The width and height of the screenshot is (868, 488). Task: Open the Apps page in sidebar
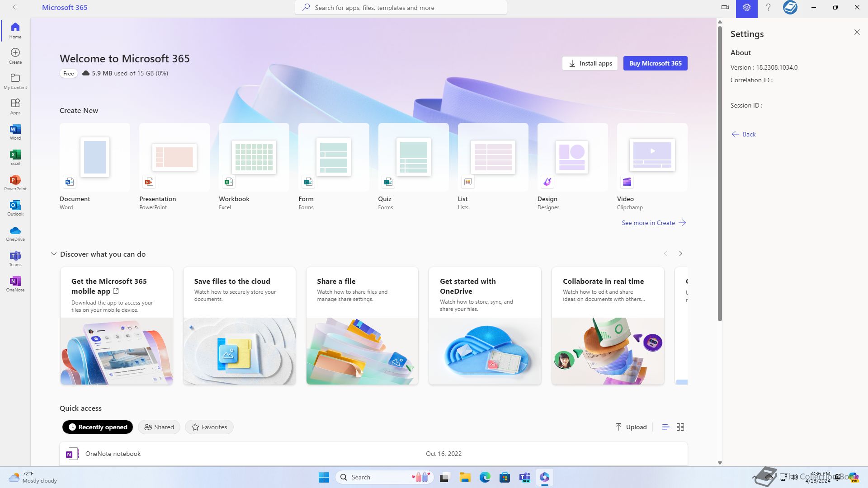[15, 107]
